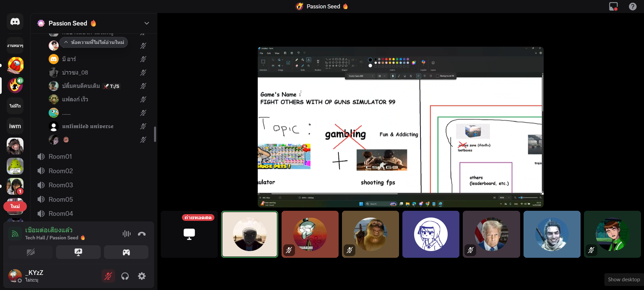Open the _KYzZ user status panel
Screen dimensions: 644x290
[34, 276]
